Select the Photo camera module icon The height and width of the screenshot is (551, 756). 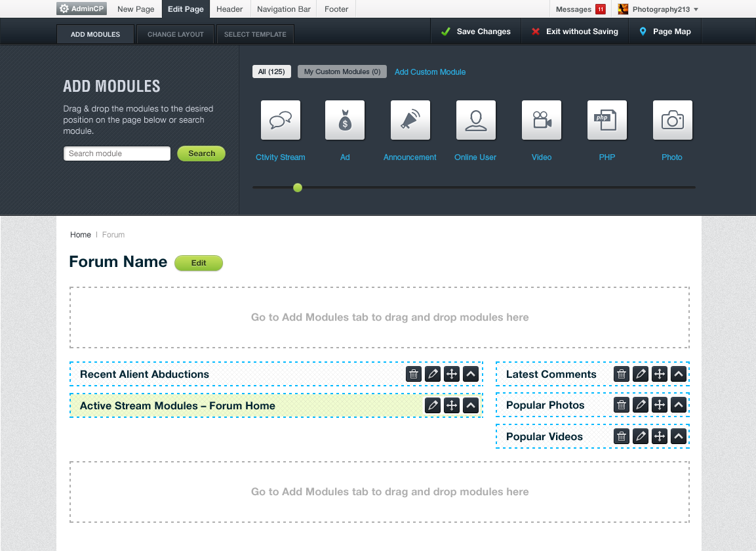[x=673, y=120]
